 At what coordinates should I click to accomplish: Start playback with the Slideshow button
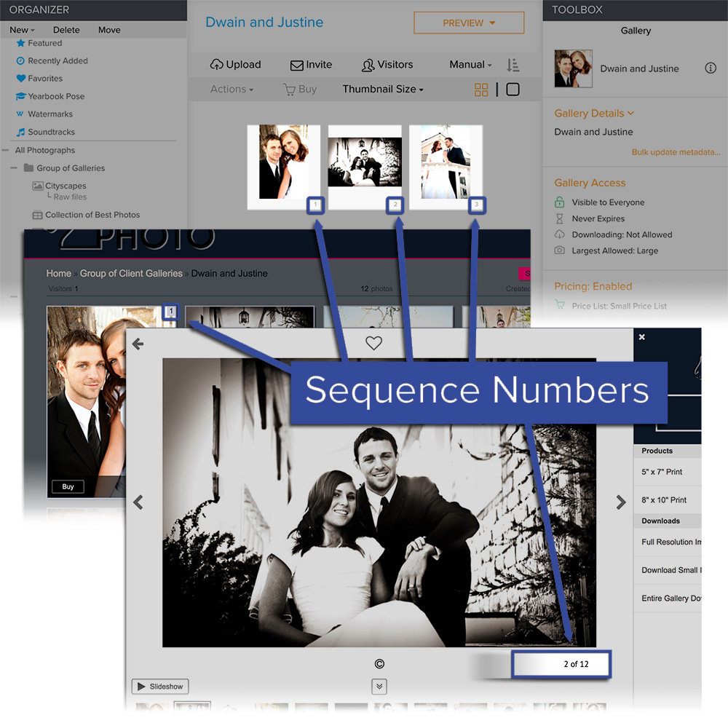159,686
